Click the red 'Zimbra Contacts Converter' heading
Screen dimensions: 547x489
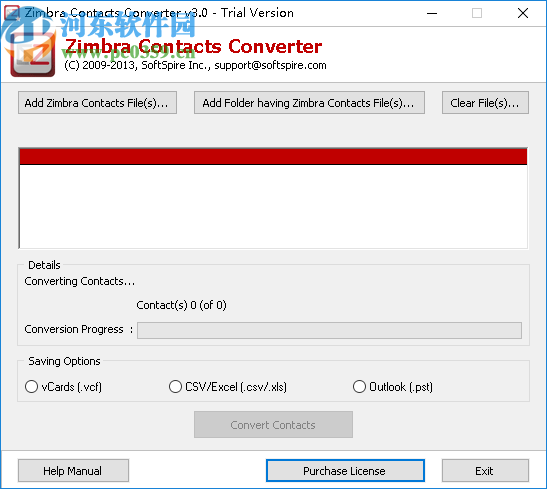coord(194,46)
